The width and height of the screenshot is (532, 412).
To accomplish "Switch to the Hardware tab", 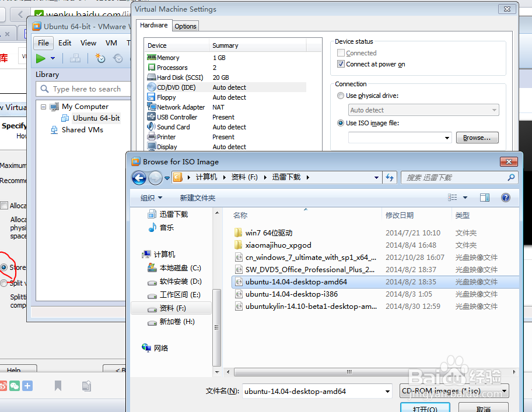I will coord(153,25).
